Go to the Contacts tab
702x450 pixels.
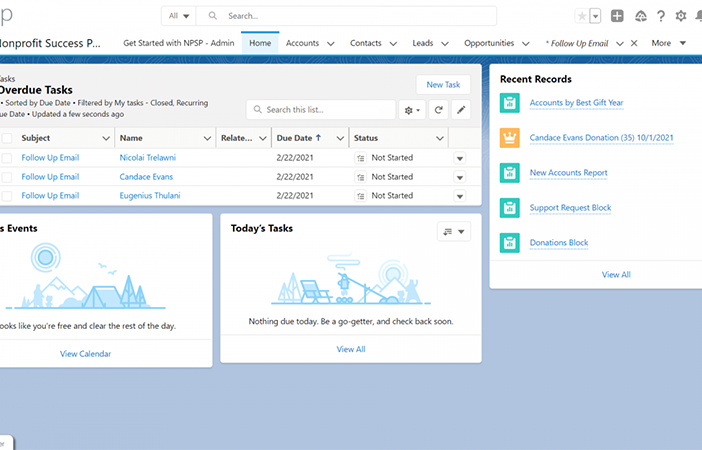365,43
